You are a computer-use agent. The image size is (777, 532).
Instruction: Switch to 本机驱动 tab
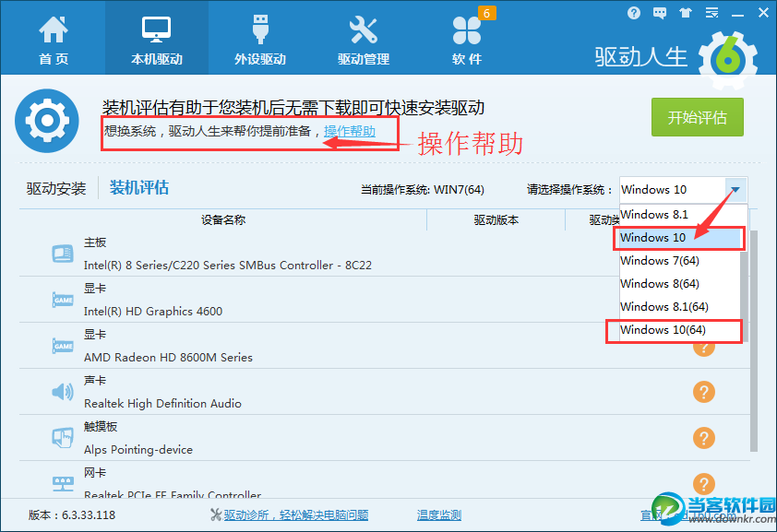pyautogui.click(x=157, y=40)
